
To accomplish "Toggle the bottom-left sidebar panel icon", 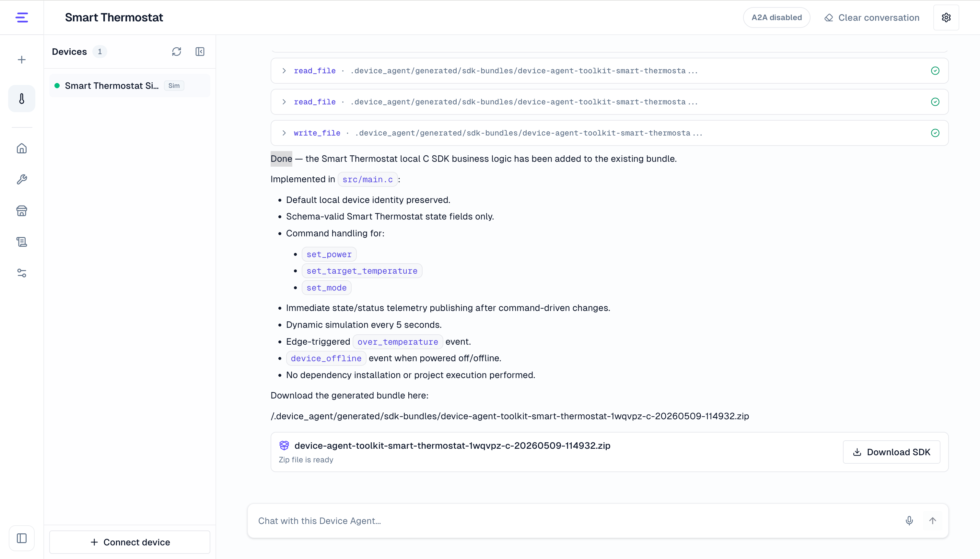I will pos(22,538).
